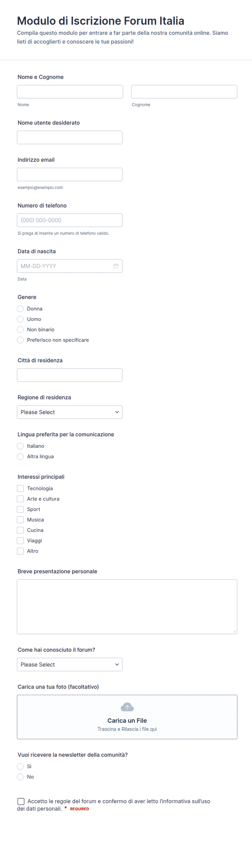Viewport: 252px width, 868px height.
Task: Focus the Breve presentazione personale textarea
Action: point(127,607)
